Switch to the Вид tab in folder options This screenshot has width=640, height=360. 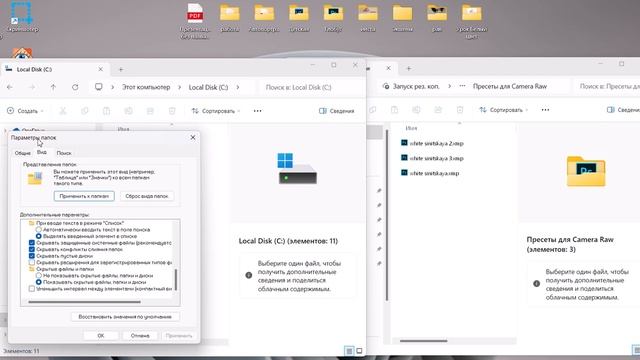[42, 152]
